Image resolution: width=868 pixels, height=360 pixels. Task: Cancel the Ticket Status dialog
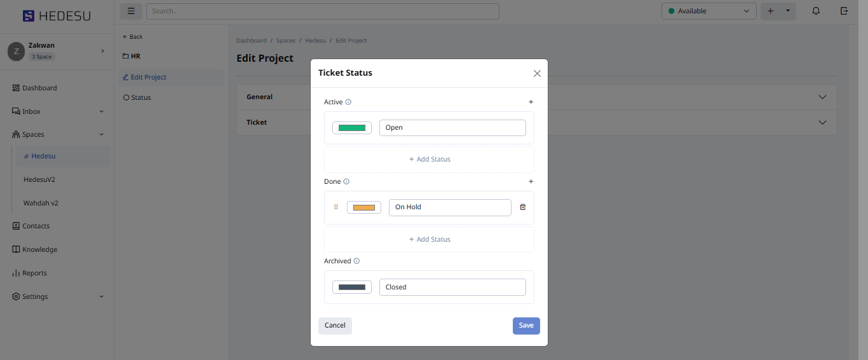coord(335,326)
